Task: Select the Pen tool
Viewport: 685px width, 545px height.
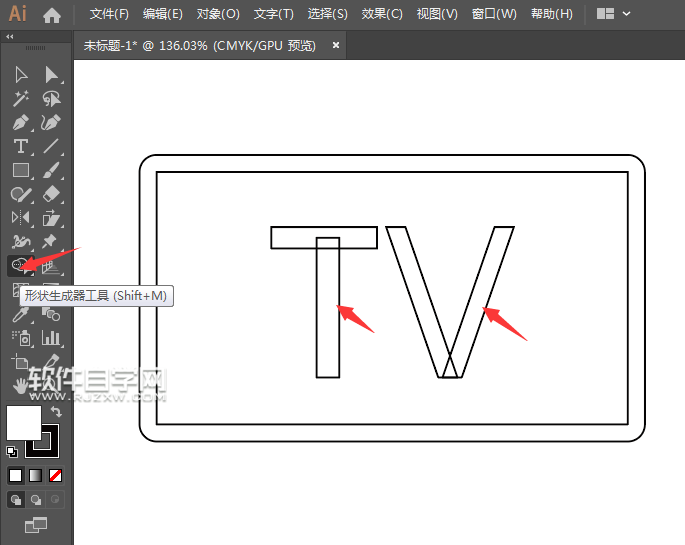Action: pyautogui.click(x=21, y=123)
